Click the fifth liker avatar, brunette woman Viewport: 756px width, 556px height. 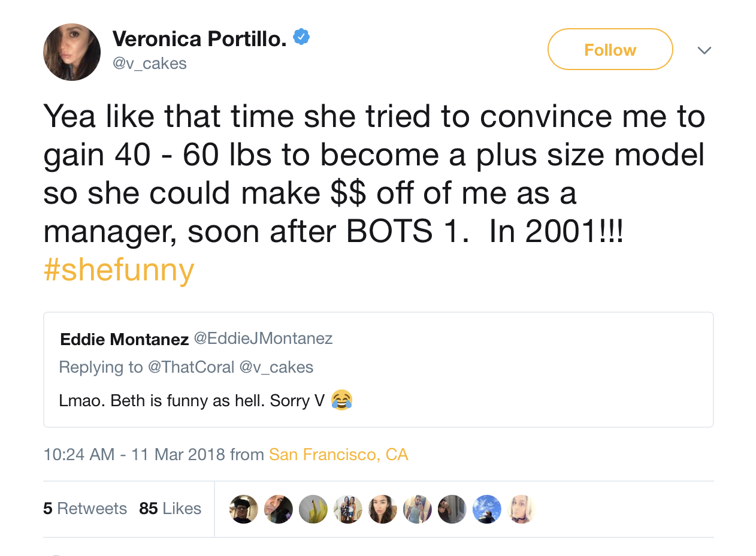point(383,509)
